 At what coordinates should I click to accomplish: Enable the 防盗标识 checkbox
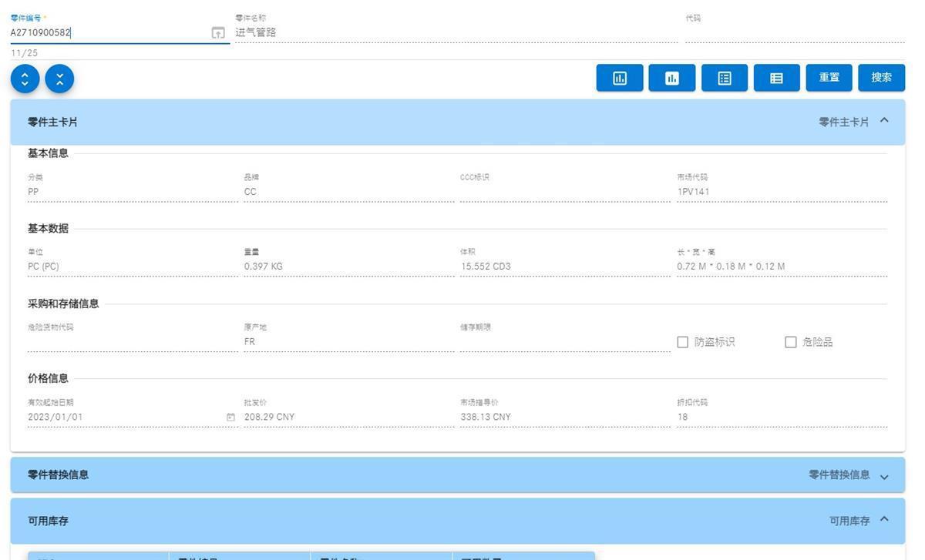coord(682,342)
